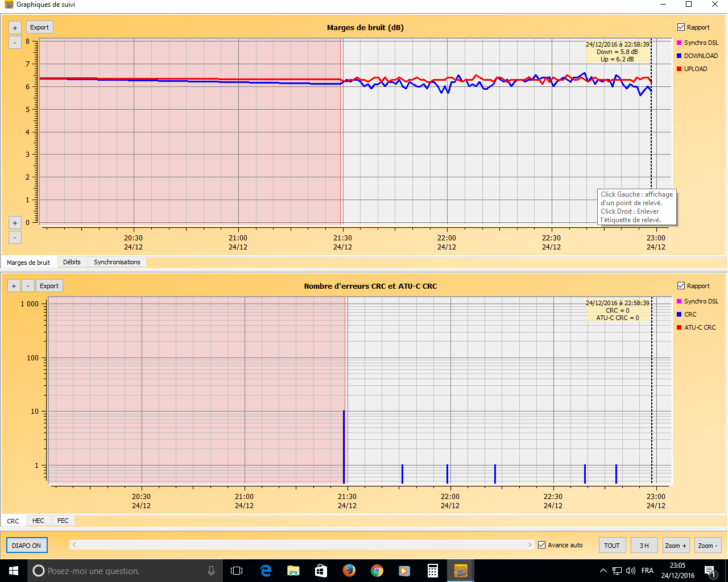
Task: Open File Explorer from the taskbar
Action: tap(293, 571)
